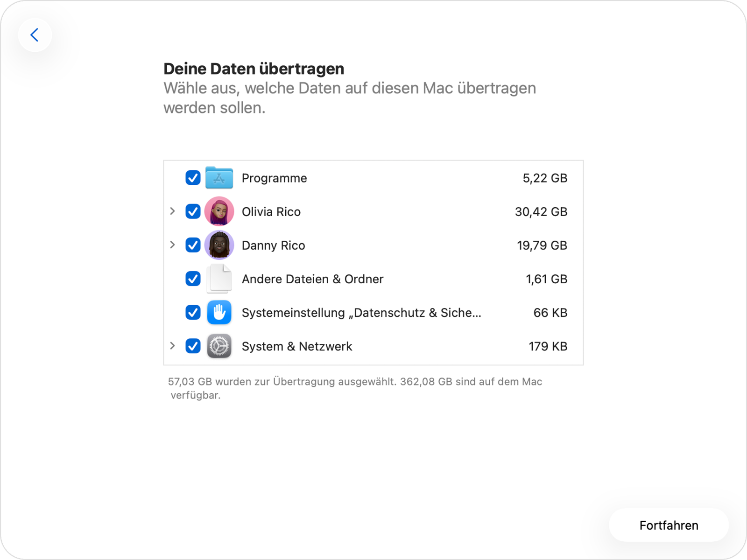The height and width of the screenshot is (560, 747).
Task: Click the App Store icon on the folder
Action: (219, 178)
